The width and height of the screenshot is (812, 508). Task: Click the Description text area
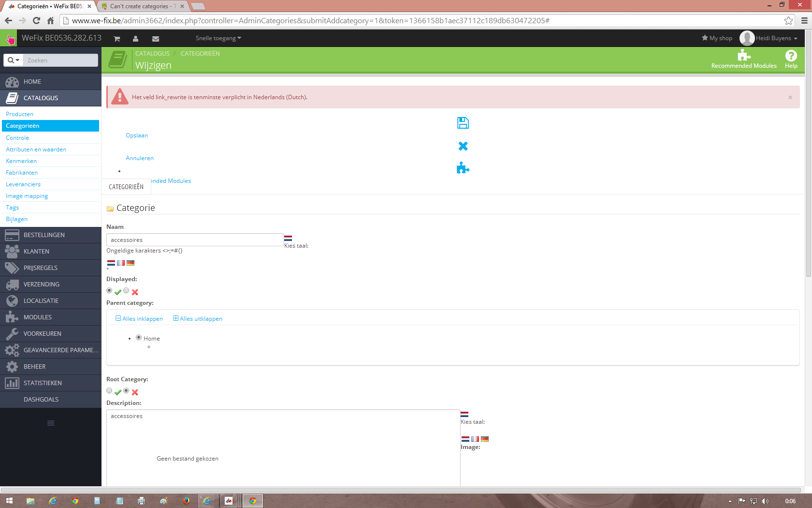283,448
